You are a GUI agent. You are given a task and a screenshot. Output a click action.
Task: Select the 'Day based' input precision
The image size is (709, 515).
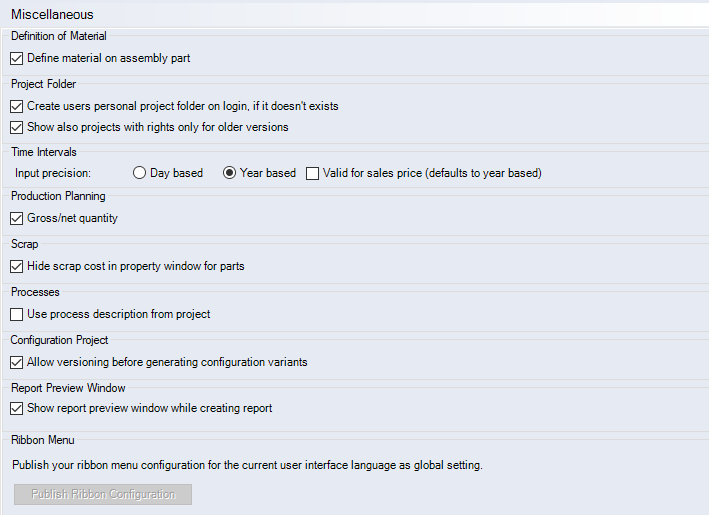click(140, 173)
